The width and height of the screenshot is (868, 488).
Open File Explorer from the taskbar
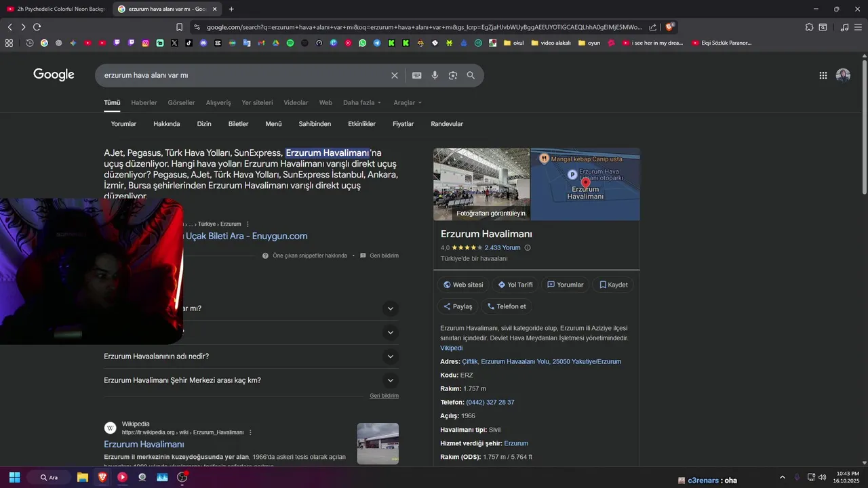coord(82,477)
